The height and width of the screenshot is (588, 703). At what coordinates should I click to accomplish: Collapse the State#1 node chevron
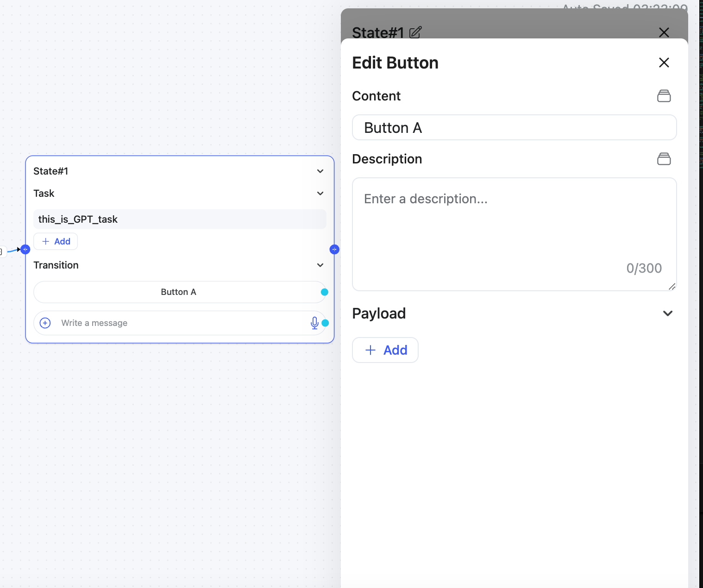[320, 171]
